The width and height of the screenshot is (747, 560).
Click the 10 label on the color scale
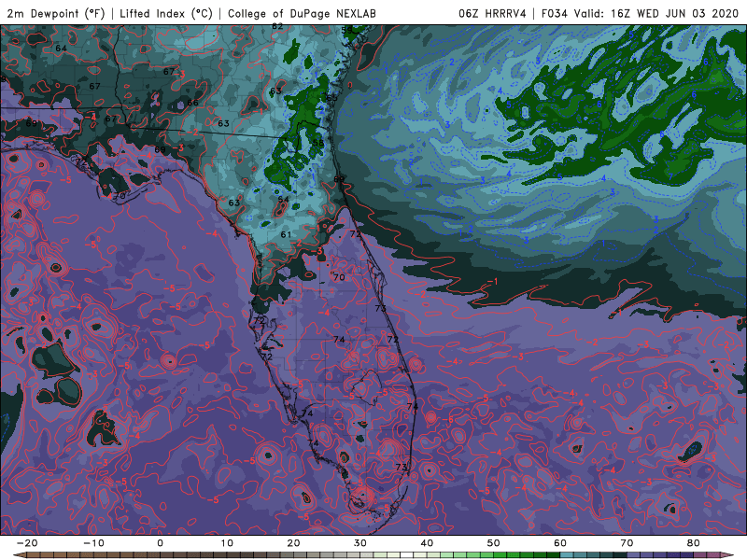[227, 543]
